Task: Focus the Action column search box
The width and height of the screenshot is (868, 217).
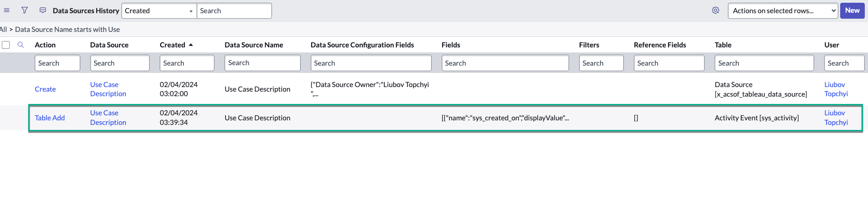Action: coord(58,63)
